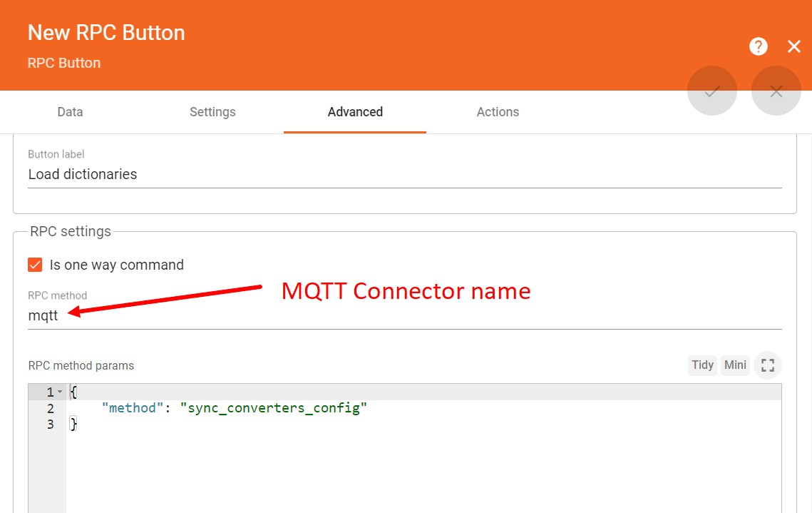Click the question mark help bubble
The height and width of the screenshot is (513, 812).
[x=758, y=46]
